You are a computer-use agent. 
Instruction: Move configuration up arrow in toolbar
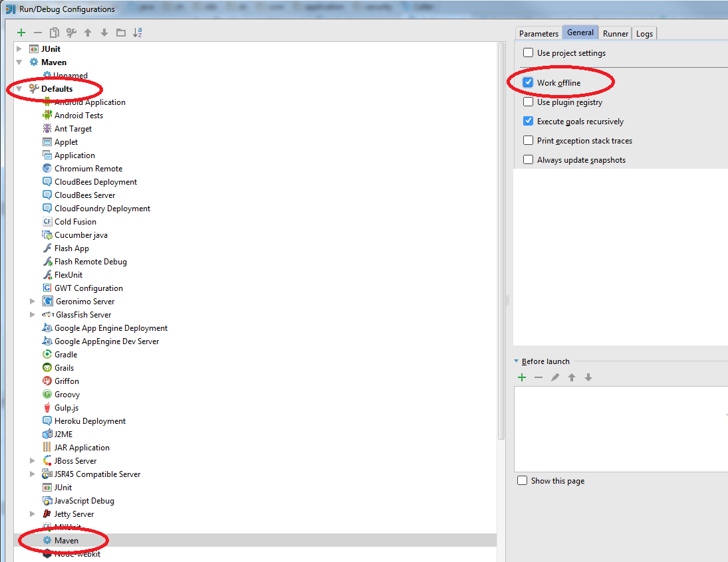pos(88,33)
